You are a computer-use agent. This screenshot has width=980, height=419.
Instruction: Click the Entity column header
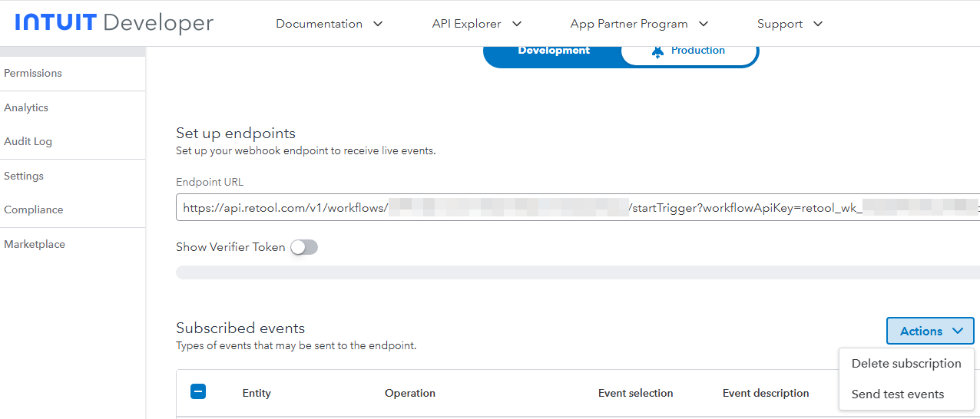point(257,393)
